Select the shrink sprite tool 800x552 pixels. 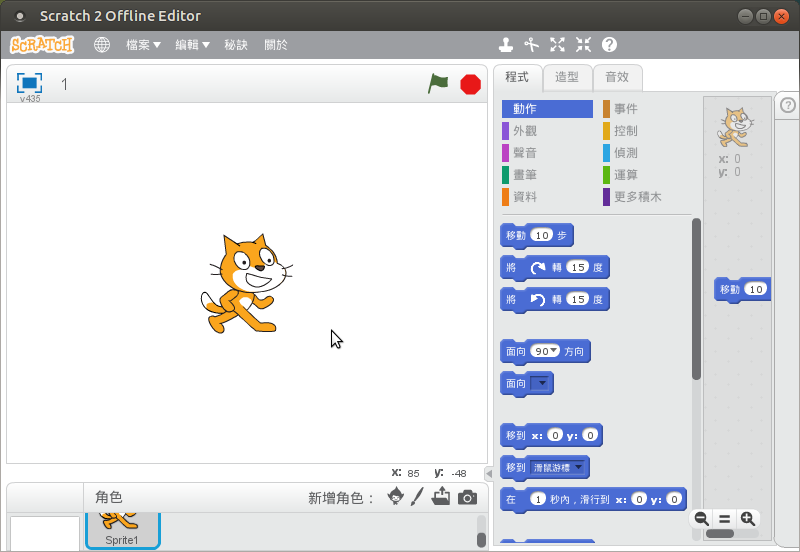[583, 45]
